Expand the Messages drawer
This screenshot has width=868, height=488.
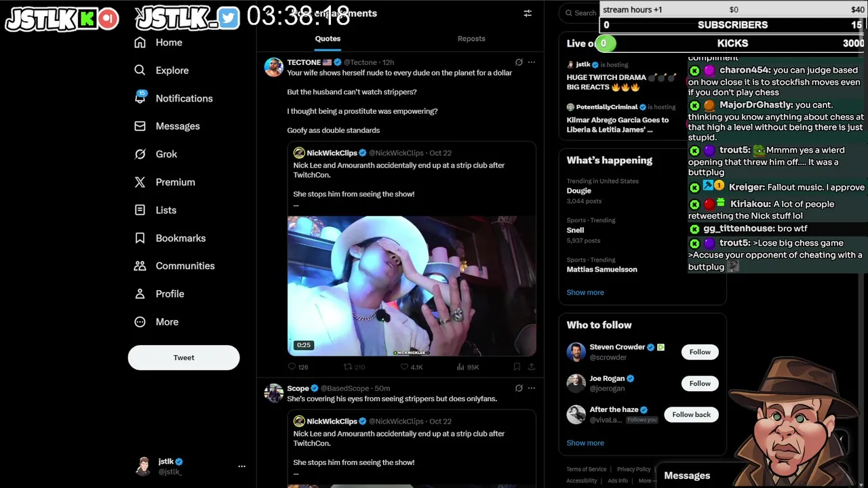click(687, 476)
